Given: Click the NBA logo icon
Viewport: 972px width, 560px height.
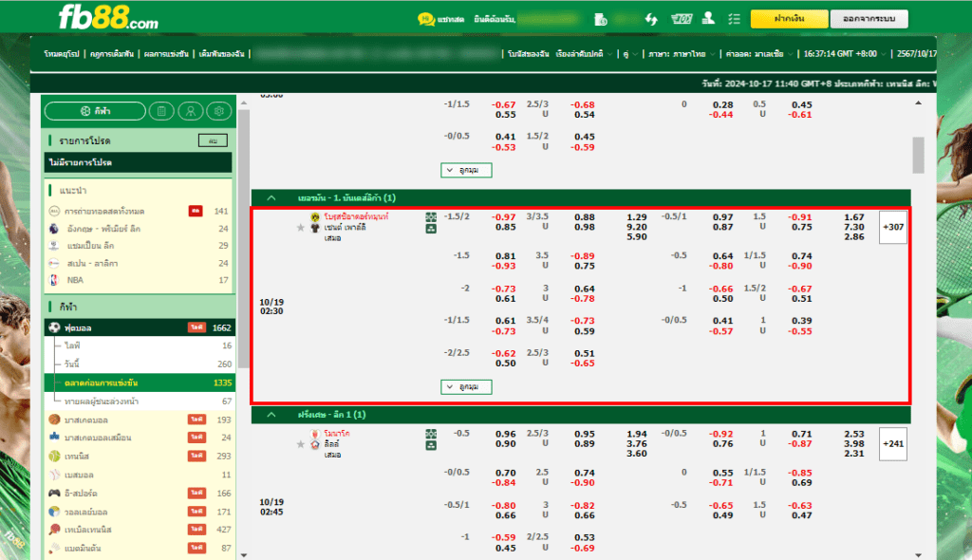Looking at the screenshot, I should point(54,280).
